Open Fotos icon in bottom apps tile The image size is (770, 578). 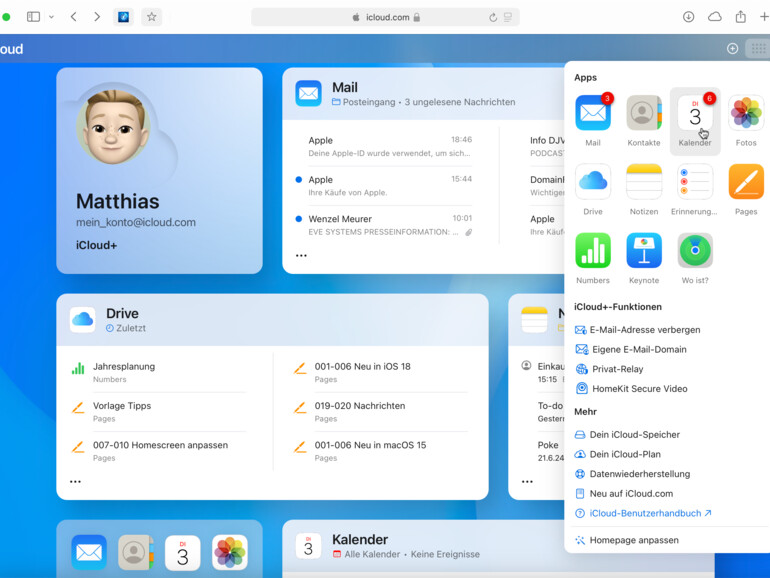click(230, 552)
